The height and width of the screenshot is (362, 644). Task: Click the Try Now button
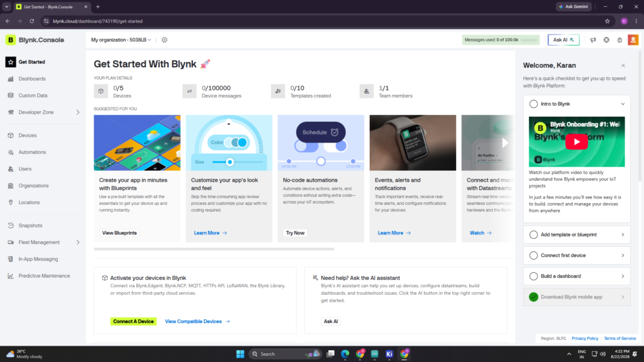[x=295, y=233]
